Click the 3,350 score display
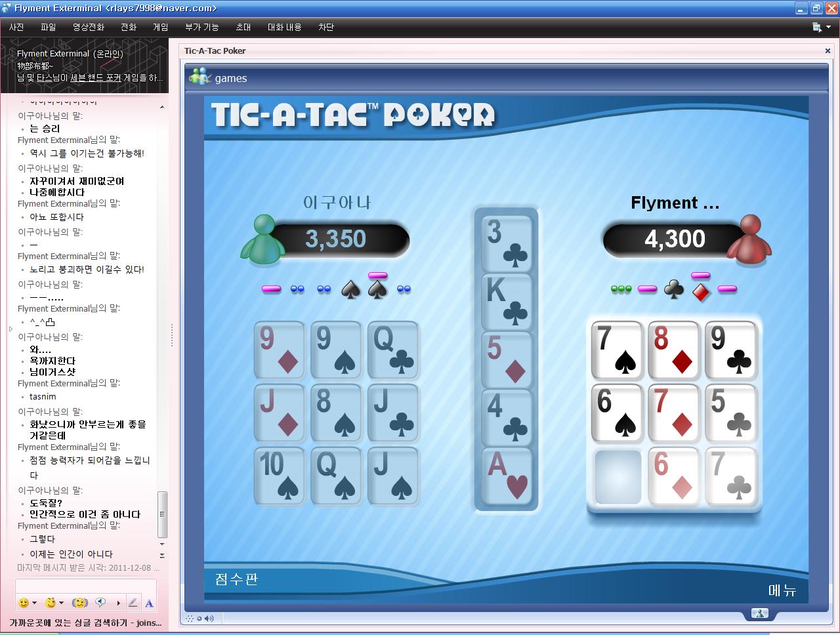Screen dimensions: 840x635 tap(336, 239)
